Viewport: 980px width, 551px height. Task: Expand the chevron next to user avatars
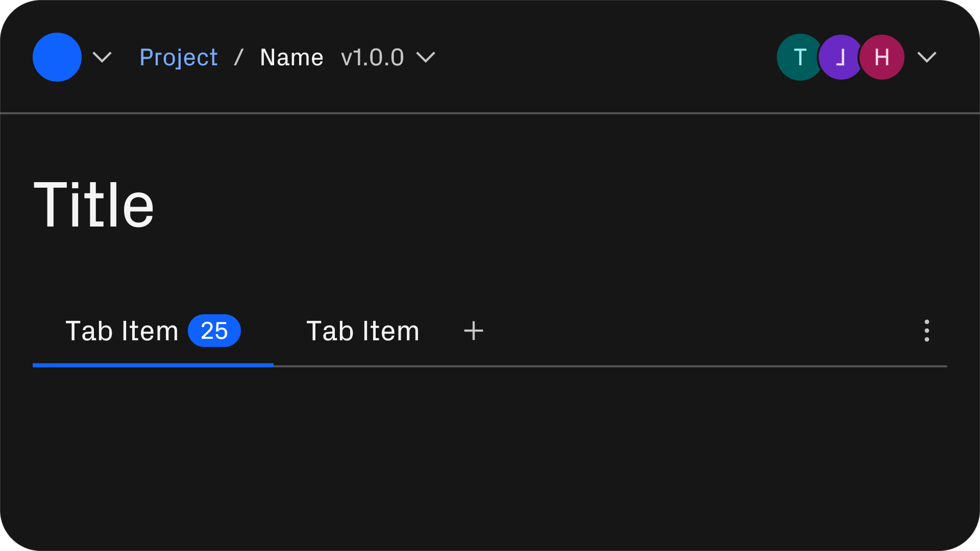(x=927, y=57)
